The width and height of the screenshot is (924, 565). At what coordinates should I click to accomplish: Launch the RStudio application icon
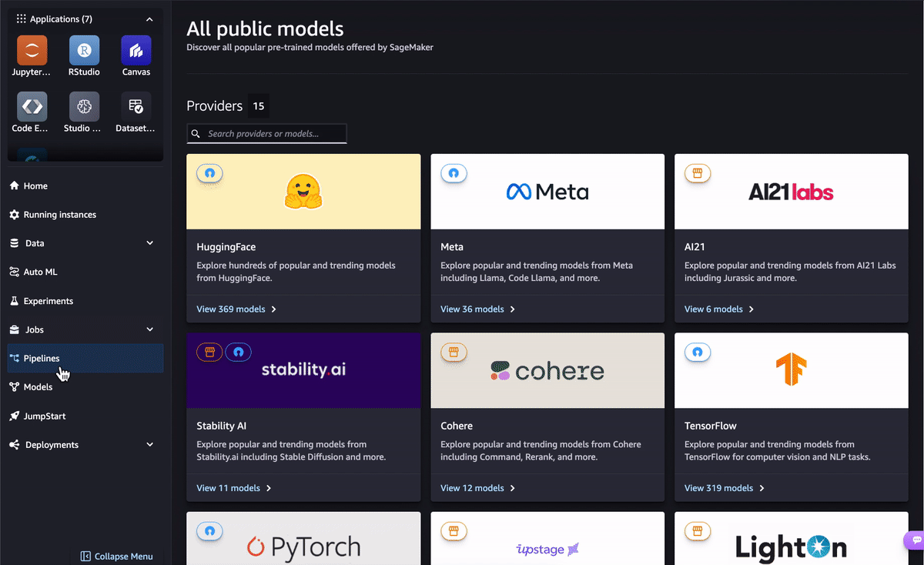84,51
